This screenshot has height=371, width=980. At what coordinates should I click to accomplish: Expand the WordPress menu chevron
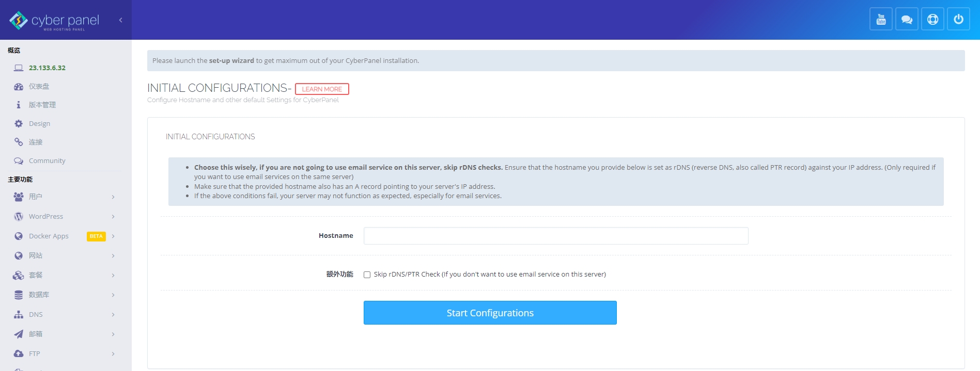(113, 217)
